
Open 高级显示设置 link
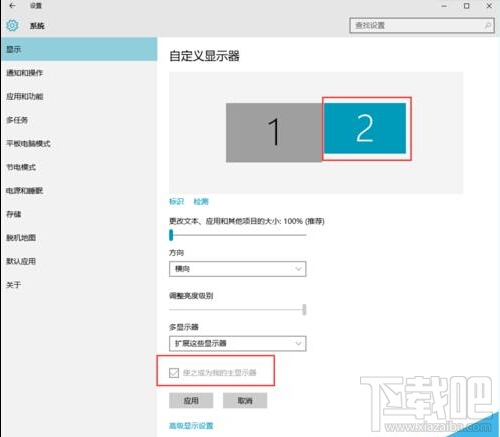pos(191,426)
